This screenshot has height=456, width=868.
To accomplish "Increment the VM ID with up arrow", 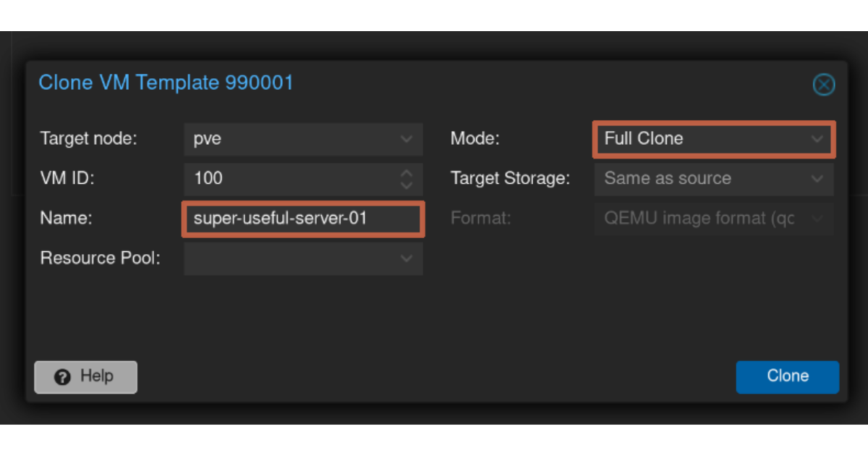I will [x=407, y=174].
